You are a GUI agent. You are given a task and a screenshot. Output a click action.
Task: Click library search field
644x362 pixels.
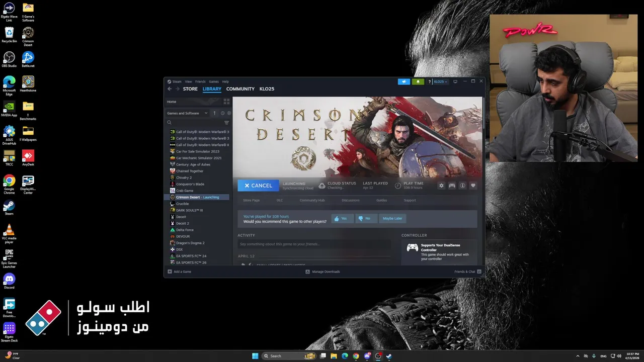(195, 123)
